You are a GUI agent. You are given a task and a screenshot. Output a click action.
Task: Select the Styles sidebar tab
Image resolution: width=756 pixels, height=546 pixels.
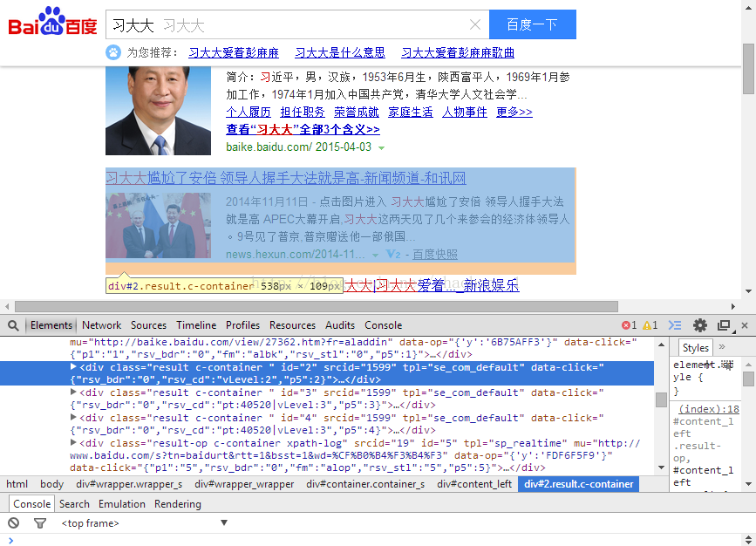point(695,347)
